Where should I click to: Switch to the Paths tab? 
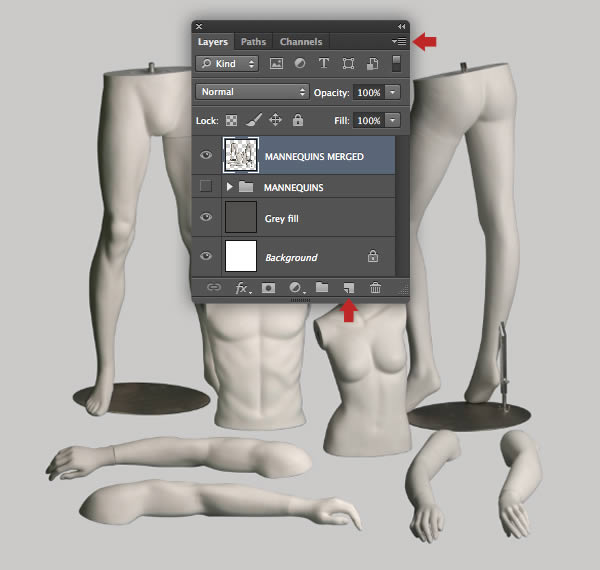(x=253, y=42)
